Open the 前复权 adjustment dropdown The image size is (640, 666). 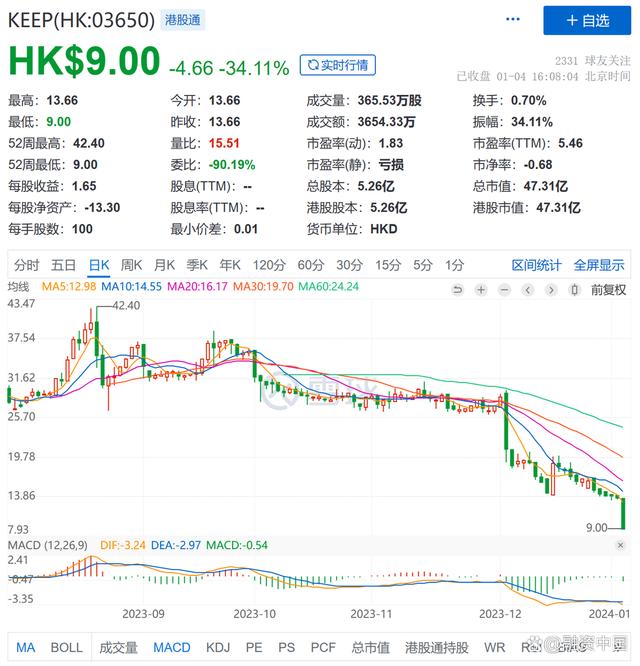click(608, 290)
